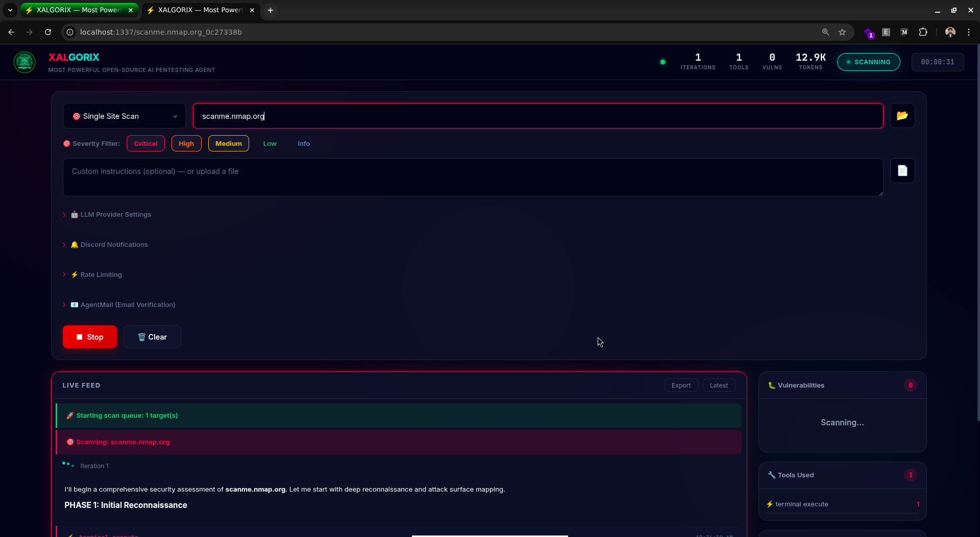
Task: Open the Extensions puzzle menu
Action: pos(923,32)
